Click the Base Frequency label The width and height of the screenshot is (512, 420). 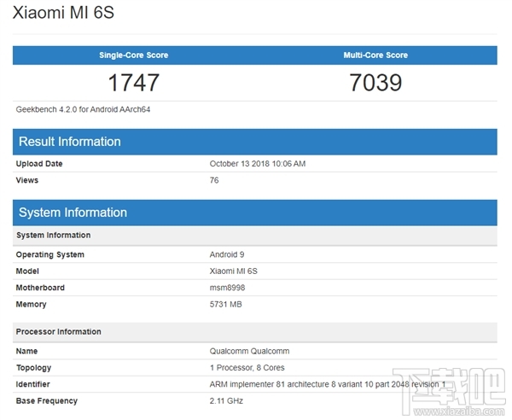coord(47,401)
